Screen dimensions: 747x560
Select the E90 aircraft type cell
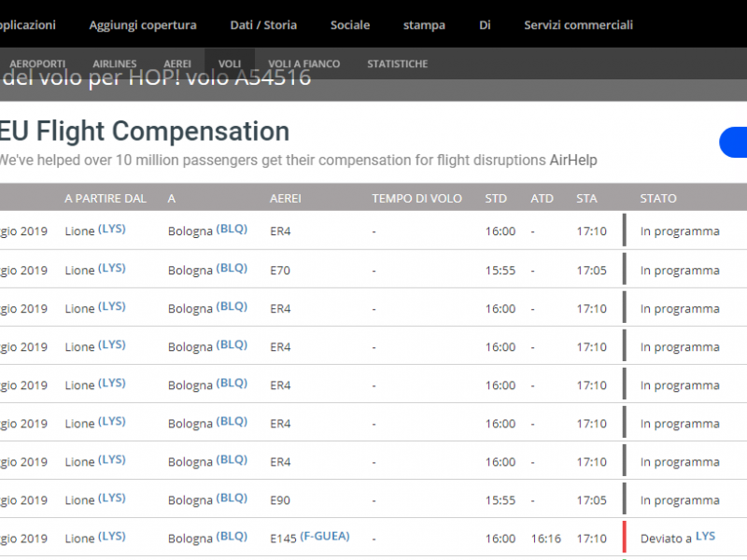point(280,500)
